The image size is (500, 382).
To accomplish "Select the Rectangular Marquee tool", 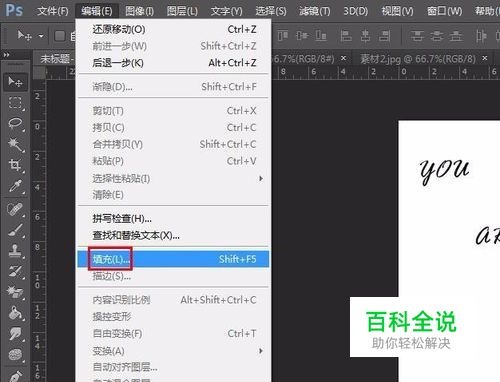I will coord(15,103).
